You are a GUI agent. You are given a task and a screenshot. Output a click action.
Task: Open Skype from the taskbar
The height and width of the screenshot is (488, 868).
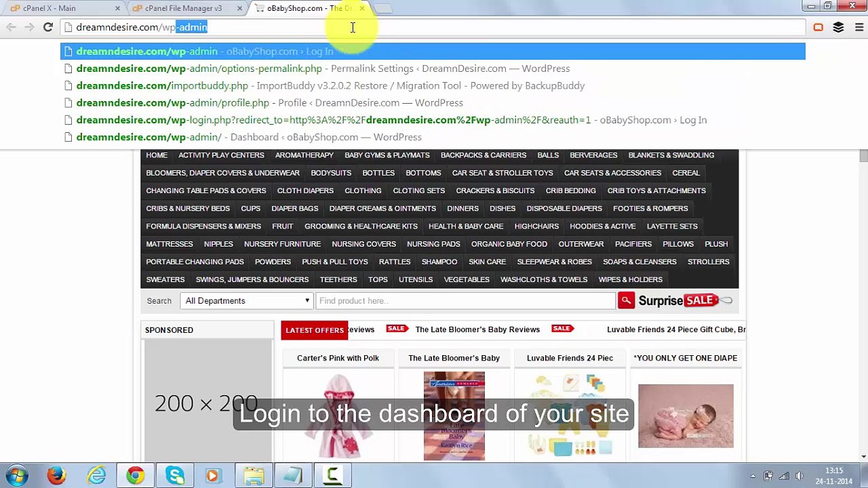coord(175,476)
